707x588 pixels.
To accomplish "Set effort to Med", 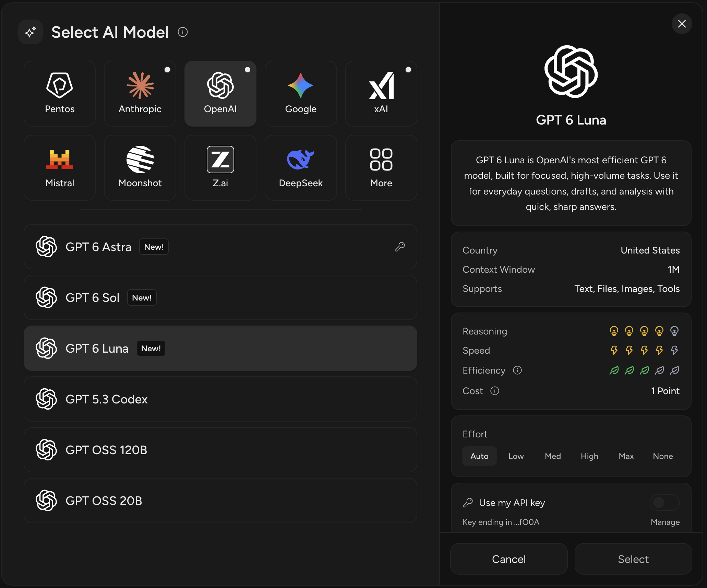I will (553, 456).
